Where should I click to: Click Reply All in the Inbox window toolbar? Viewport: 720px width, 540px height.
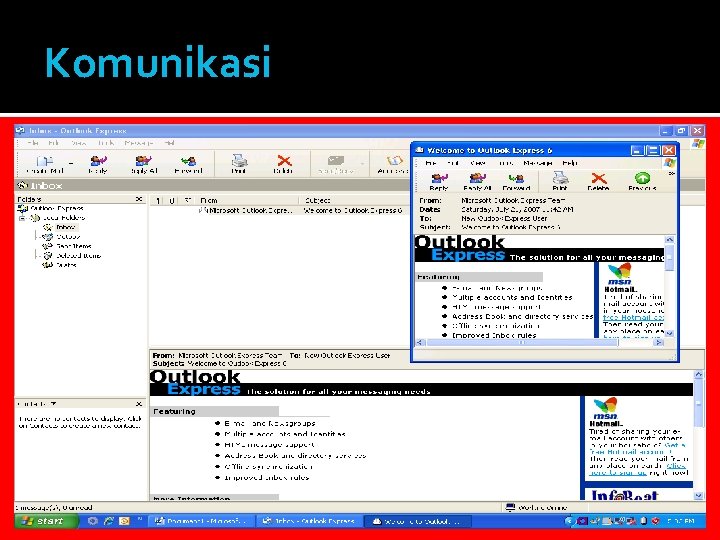[144, 164]
